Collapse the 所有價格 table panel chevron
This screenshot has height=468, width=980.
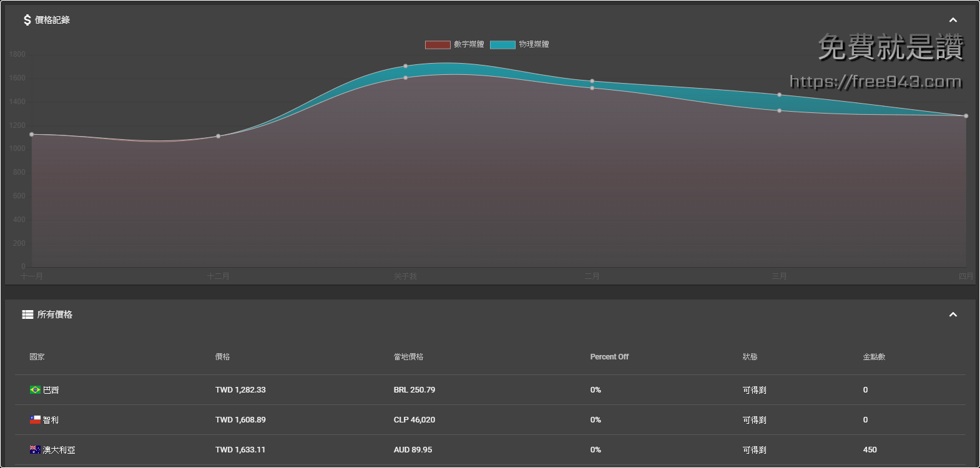pos(953,314)
